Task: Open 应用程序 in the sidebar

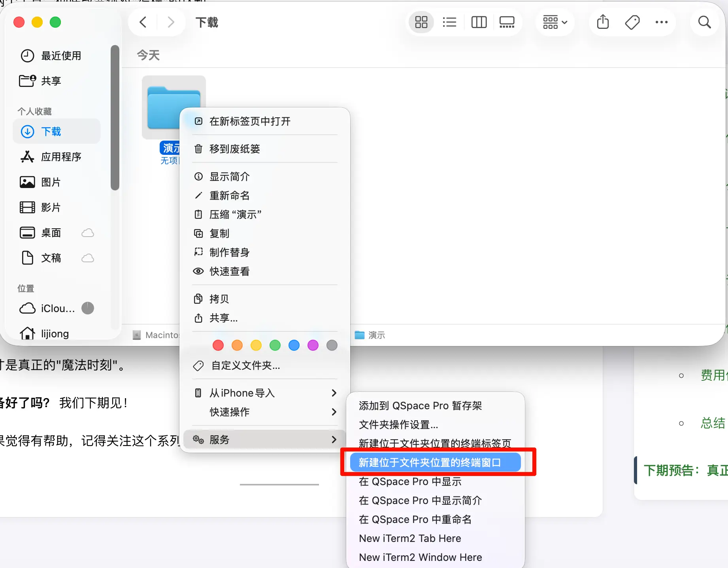Action: coord(61,157)
